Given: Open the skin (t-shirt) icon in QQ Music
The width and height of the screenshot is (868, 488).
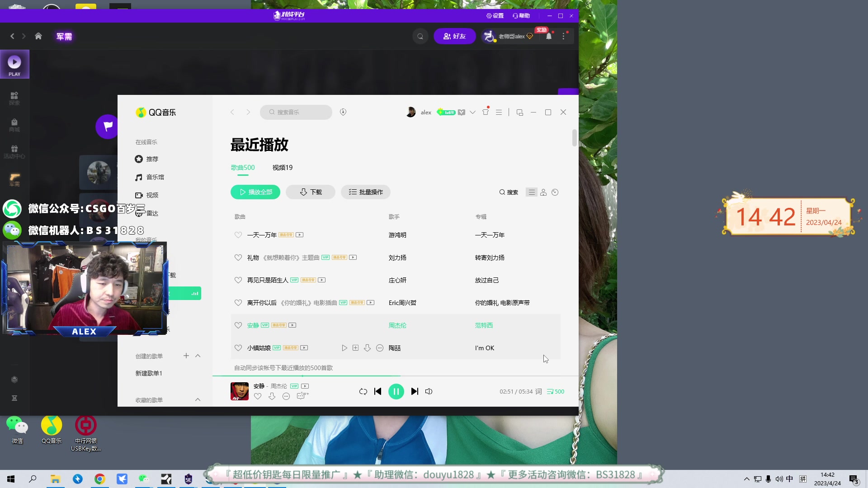Looking at the screenshot, I should click(x=486, y=112).
